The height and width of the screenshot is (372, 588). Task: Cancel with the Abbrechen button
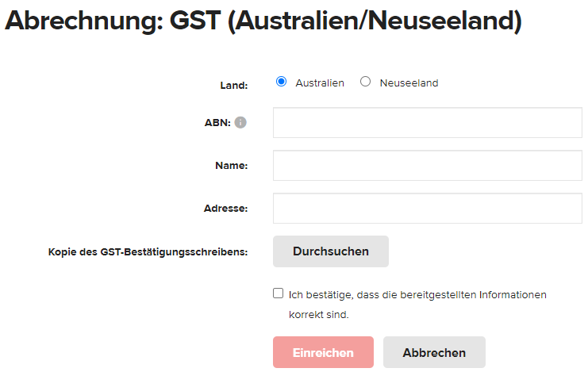point(434,352)
